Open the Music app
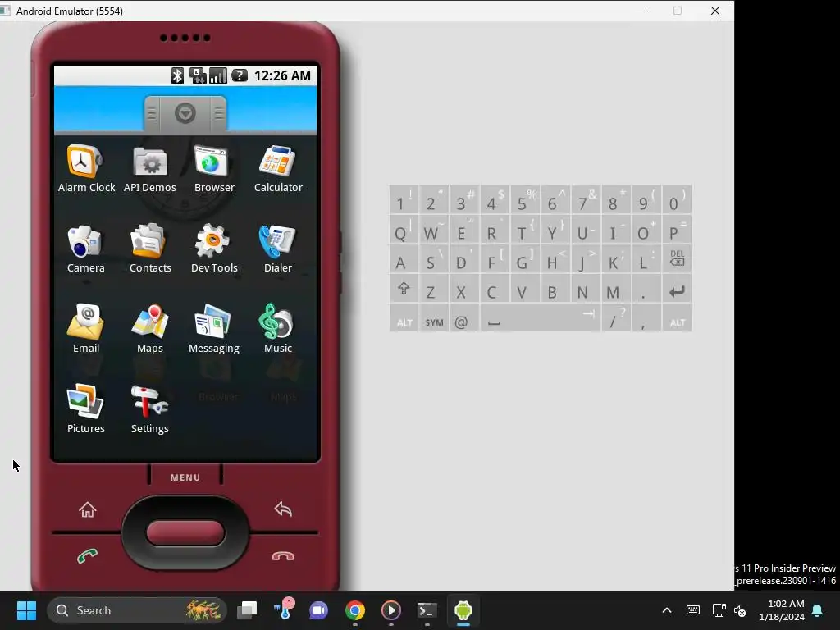 tap(278, 329)
